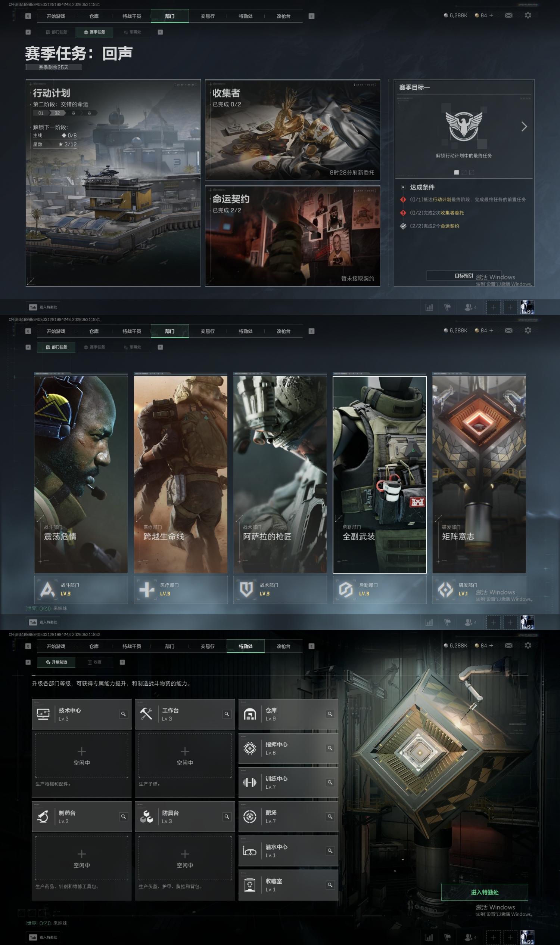
Task: Open the mail envelope on the 赛季任务：回声 screen
Action: click(x=509, y=15)
